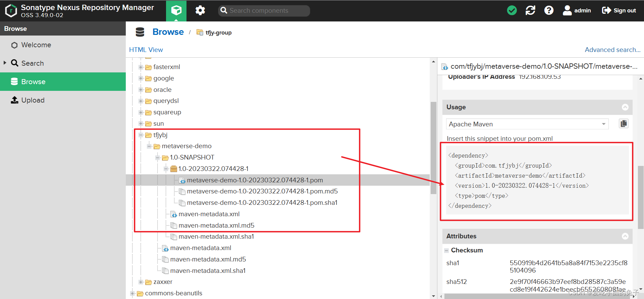This screenshot has height=299, width=644.
Task: Expand the Search sidebar menu arrow
Action: (x=5, y=63)
